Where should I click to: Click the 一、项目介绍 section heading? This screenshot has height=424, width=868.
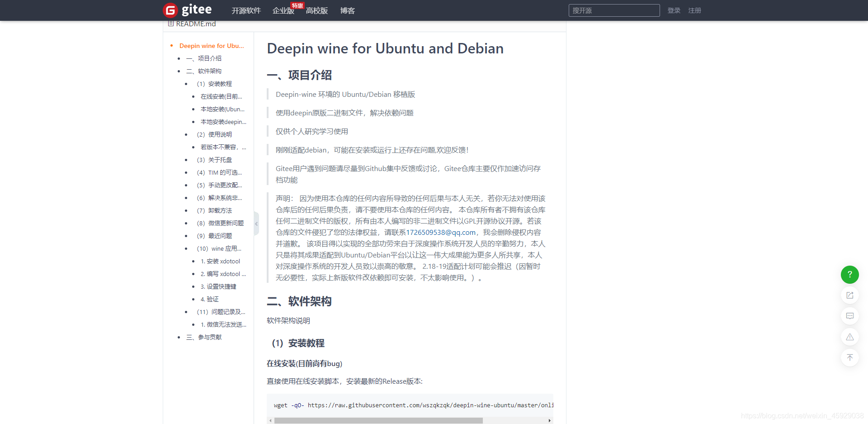click(x=299, y=75)
